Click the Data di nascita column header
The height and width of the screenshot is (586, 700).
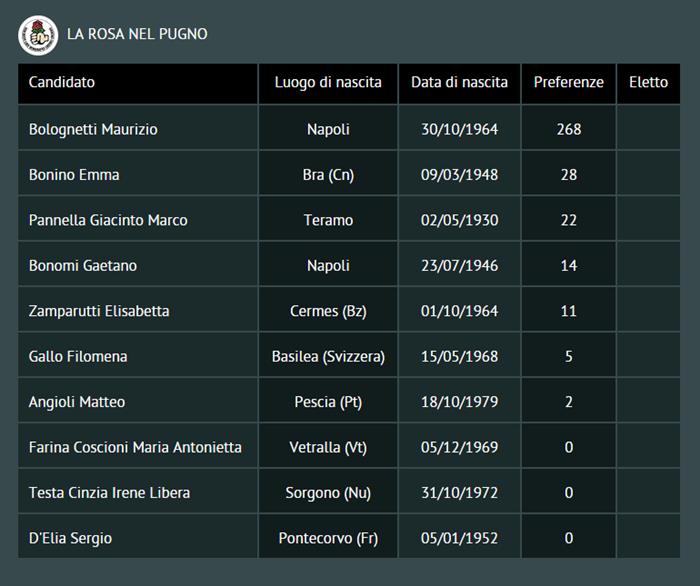[459, 82]
